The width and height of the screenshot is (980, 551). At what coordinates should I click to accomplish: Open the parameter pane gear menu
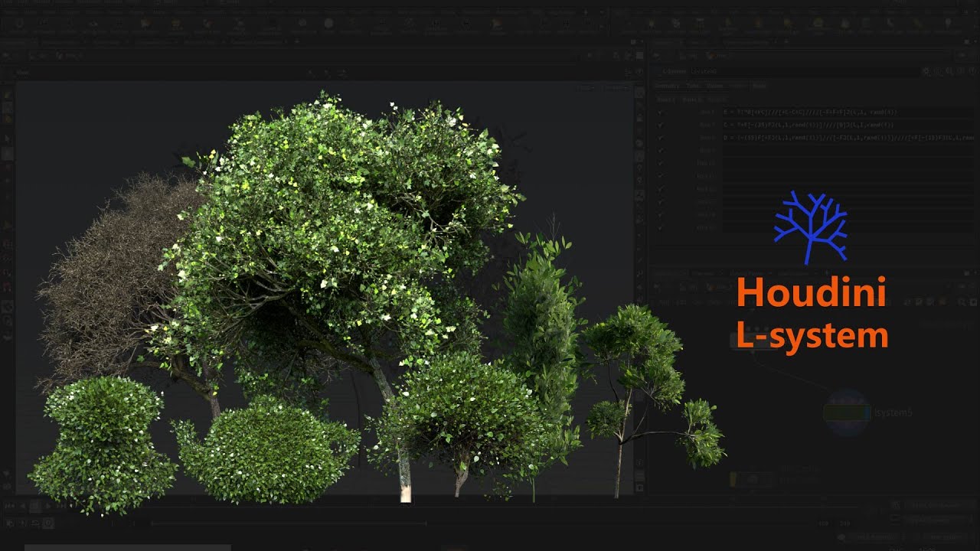tap(926, 71)
